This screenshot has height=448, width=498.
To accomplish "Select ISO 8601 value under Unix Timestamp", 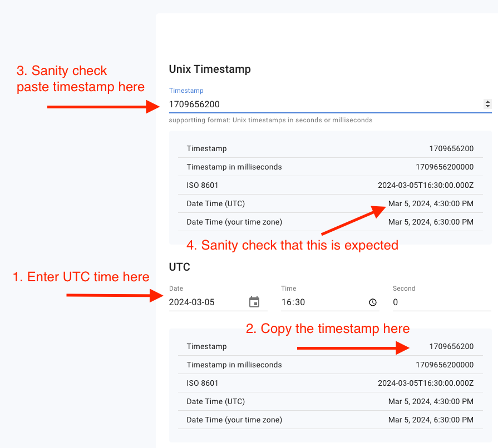I will click(426, 185).
